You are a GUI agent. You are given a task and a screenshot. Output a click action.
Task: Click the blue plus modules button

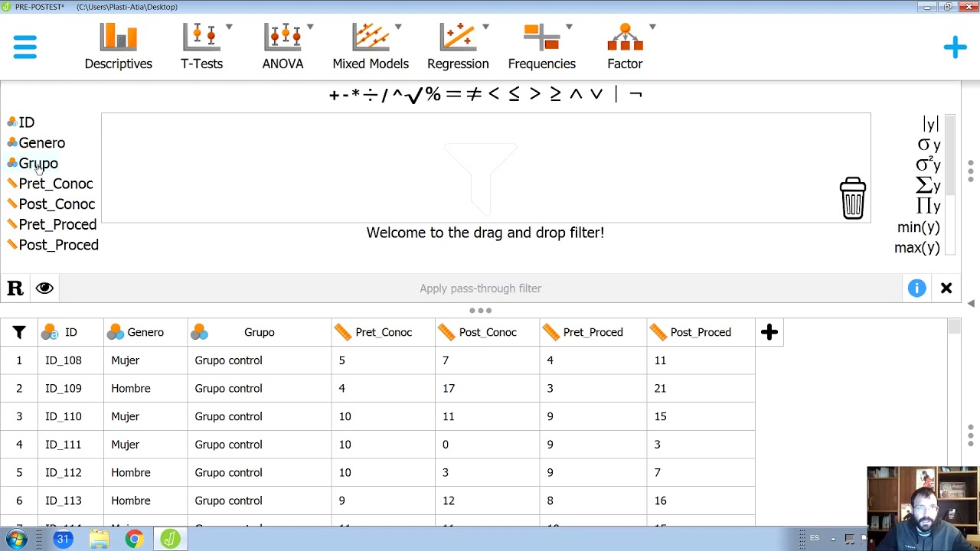click(955, 47)
